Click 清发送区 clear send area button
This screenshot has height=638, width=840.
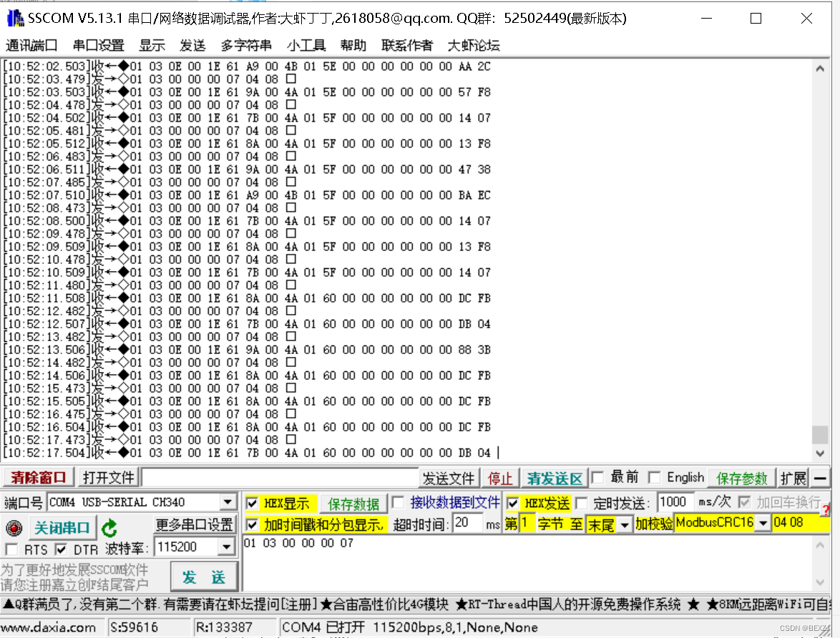point(554,478)
